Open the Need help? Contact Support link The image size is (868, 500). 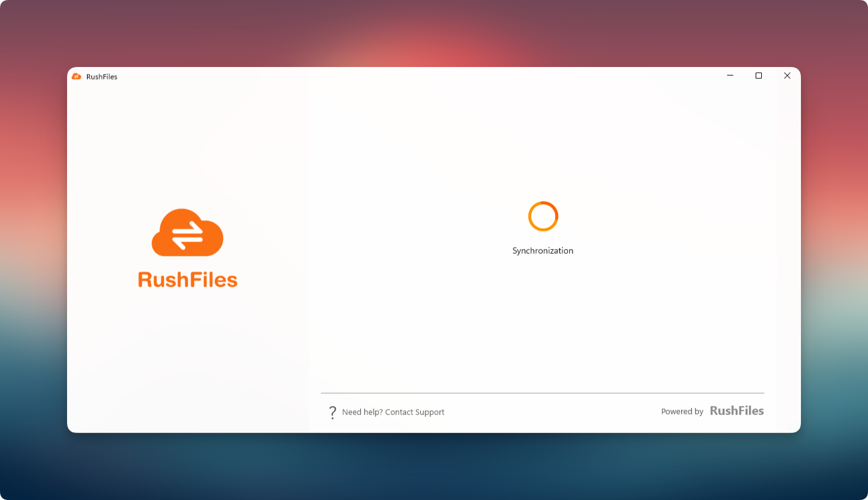tap(393, 412)
